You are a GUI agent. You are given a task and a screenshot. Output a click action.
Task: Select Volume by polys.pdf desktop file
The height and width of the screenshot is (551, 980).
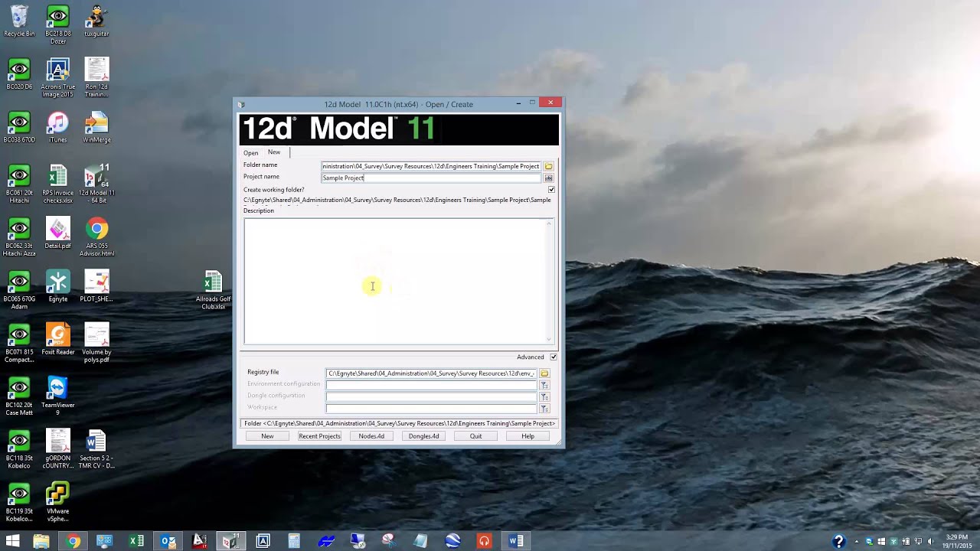pyautogui.click(x=96, y=343)
